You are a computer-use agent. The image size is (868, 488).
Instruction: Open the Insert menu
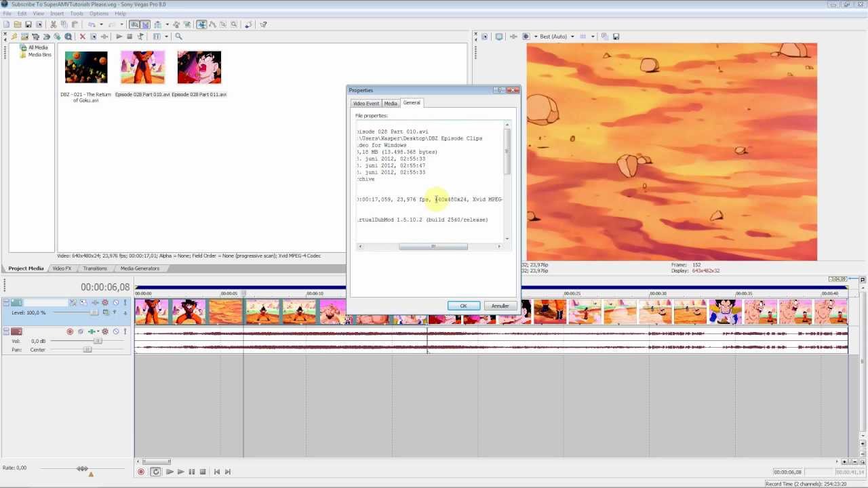(57, 14)
